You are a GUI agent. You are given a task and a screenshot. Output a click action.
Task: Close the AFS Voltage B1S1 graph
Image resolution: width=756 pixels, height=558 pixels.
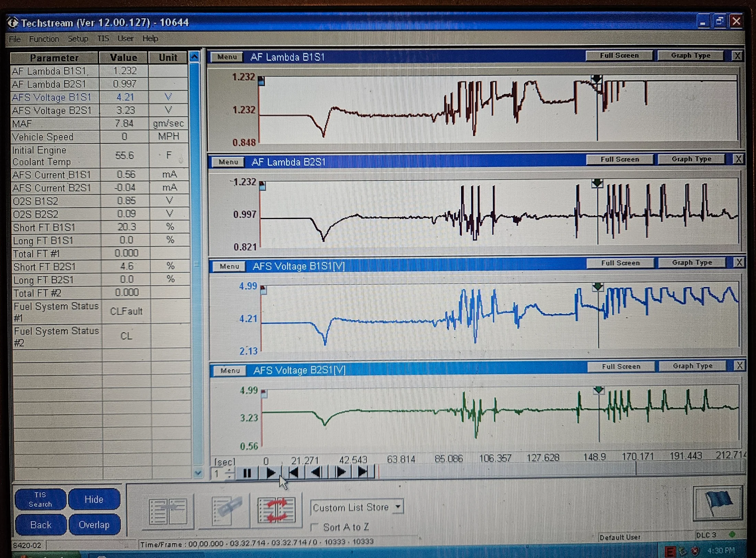739,263
